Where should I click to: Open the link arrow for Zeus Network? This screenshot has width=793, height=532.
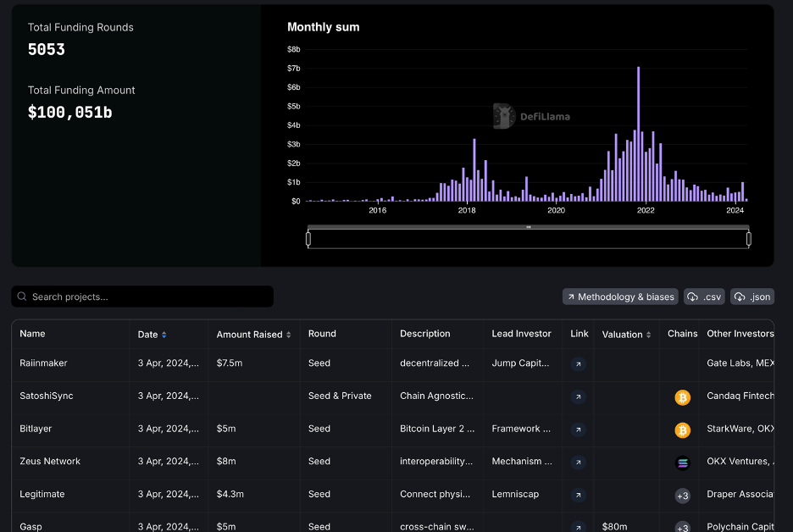[x=578, y=463]
